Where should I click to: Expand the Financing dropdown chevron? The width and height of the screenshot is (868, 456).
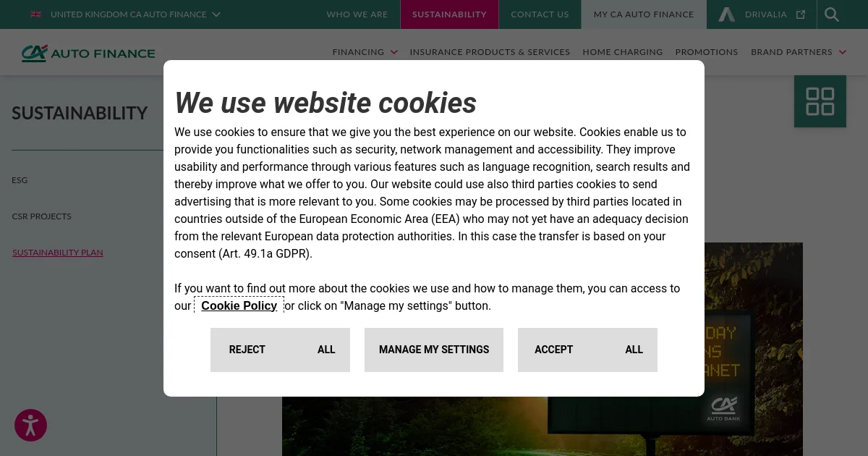(394, 52)
